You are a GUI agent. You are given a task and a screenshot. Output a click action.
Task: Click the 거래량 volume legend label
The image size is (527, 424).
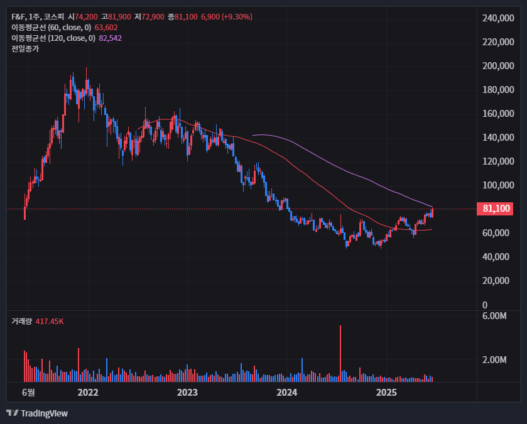click(22, 322)
